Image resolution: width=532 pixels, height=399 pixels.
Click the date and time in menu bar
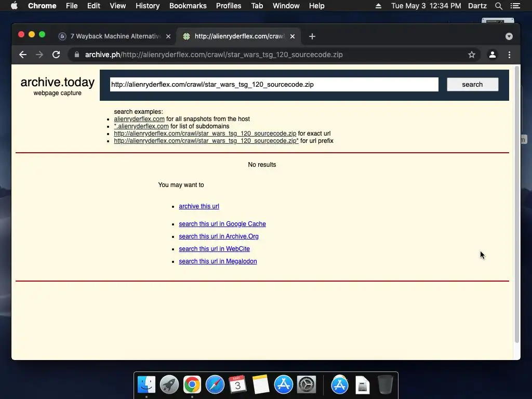(x=426, y=6)
